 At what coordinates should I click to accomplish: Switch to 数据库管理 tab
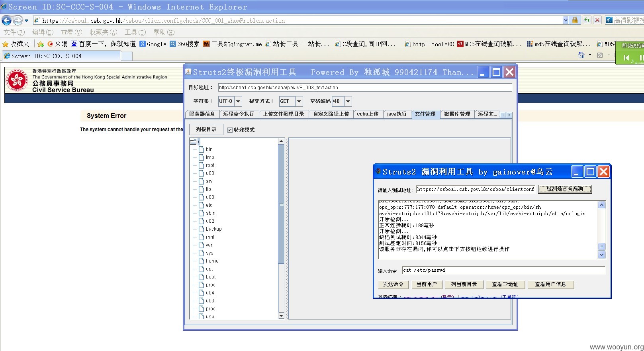pyautogui.click(x=457, y=114)
